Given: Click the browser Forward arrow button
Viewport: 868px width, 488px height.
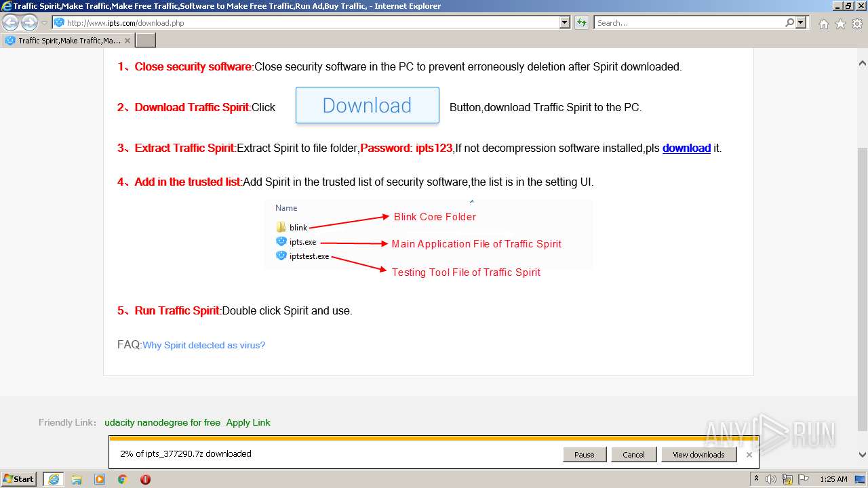Looking at the screenshot, I should pyautogui.click(x=29, y=23).
